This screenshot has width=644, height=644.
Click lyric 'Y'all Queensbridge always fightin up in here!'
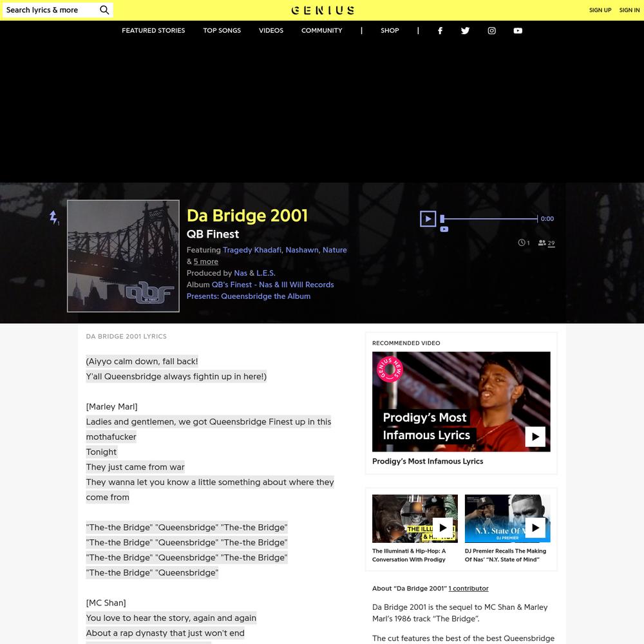(x=176, y=376)
